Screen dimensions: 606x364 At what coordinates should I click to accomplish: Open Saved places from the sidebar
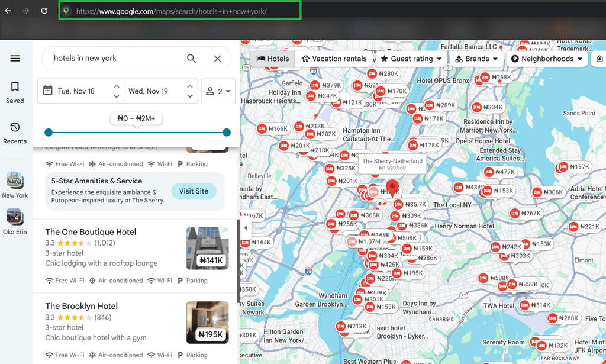point(15,91)
